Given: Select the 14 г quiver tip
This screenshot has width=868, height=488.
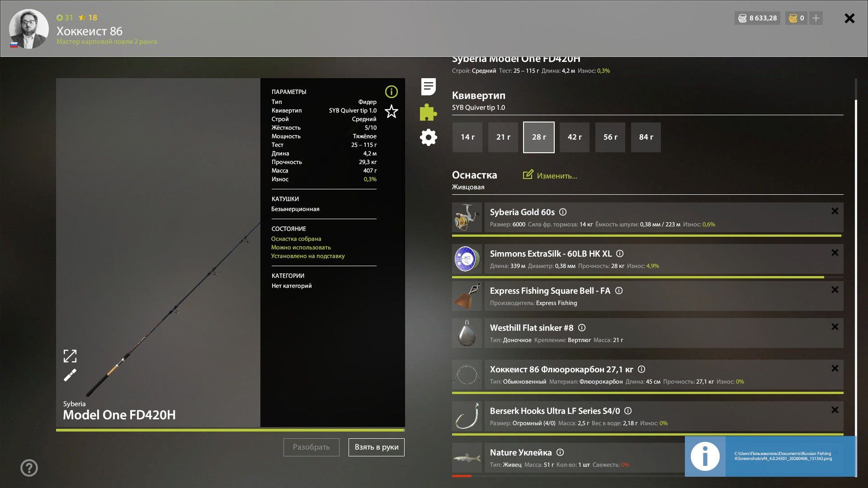Looking at the screenshot, I should (467, 137).
